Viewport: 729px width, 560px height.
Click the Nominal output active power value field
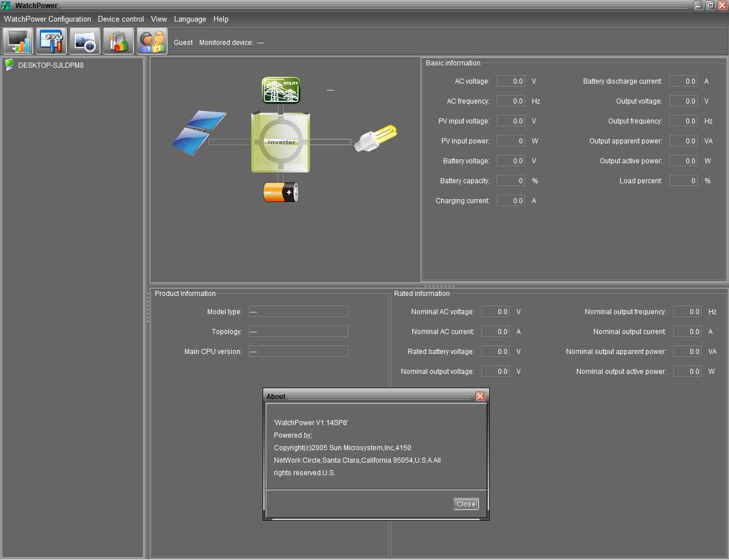pyautogui.click(x=687, y=371)
